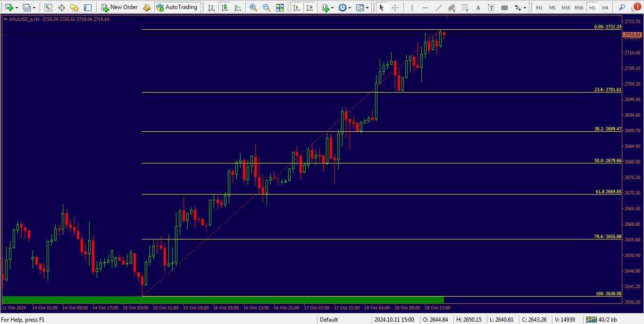The width and height of the screenshot is (644, 324).
Task: Activate the Horizontal Line drawing tool
Action: pos(426,7)
